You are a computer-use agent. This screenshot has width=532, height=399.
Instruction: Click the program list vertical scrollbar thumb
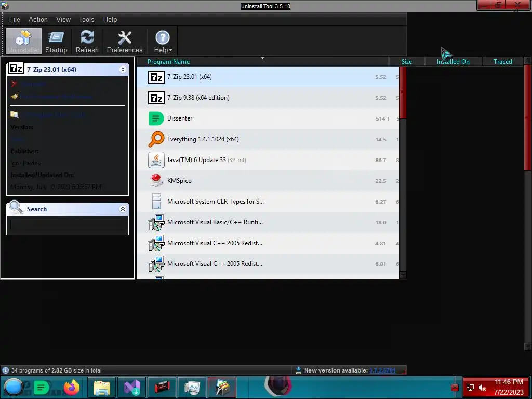403,92
